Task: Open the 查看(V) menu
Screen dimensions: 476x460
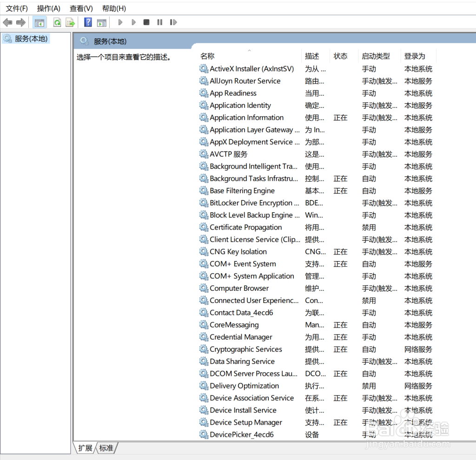Action: coord(81,8)
